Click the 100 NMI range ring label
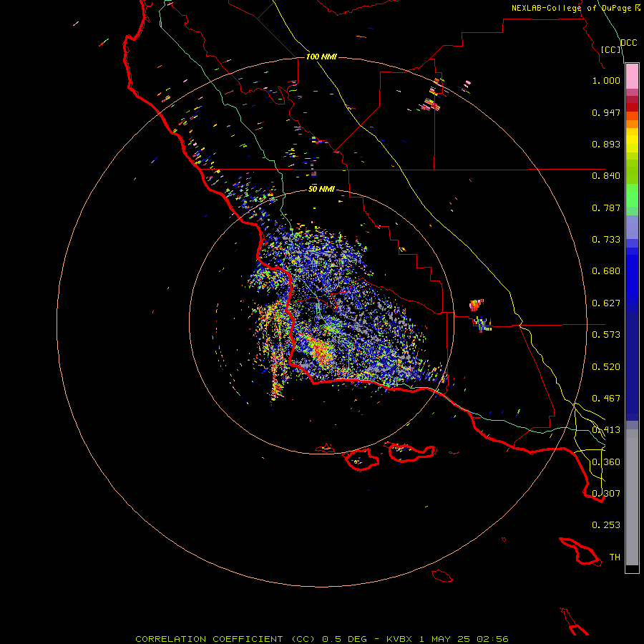 pos(321,57)
